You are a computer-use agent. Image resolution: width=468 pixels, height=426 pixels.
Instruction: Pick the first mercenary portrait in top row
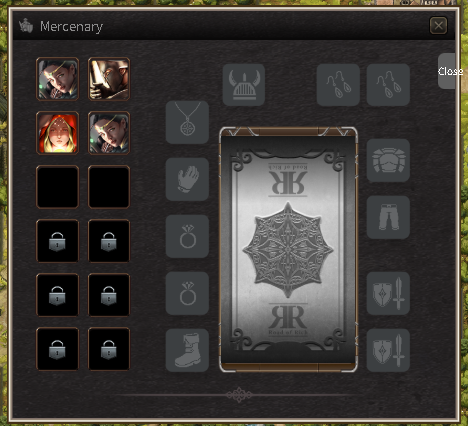click(x=58, y=79)
